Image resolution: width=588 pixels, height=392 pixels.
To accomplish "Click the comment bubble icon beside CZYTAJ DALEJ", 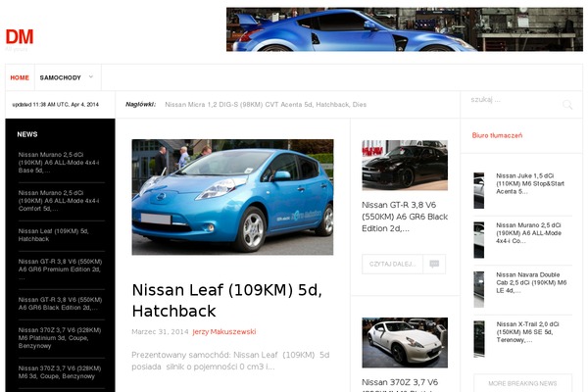I will tap(434, 264).
